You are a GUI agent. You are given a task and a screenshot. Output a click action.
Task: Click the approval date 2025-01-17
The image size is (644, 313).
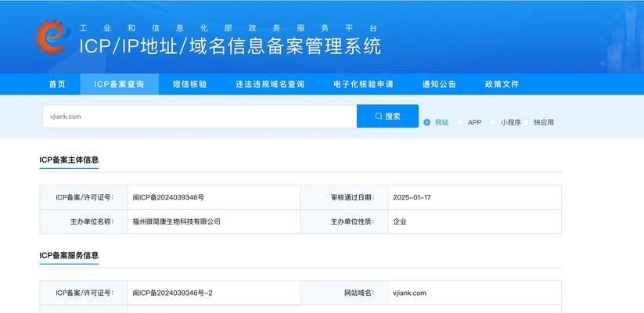pos(412,197)
